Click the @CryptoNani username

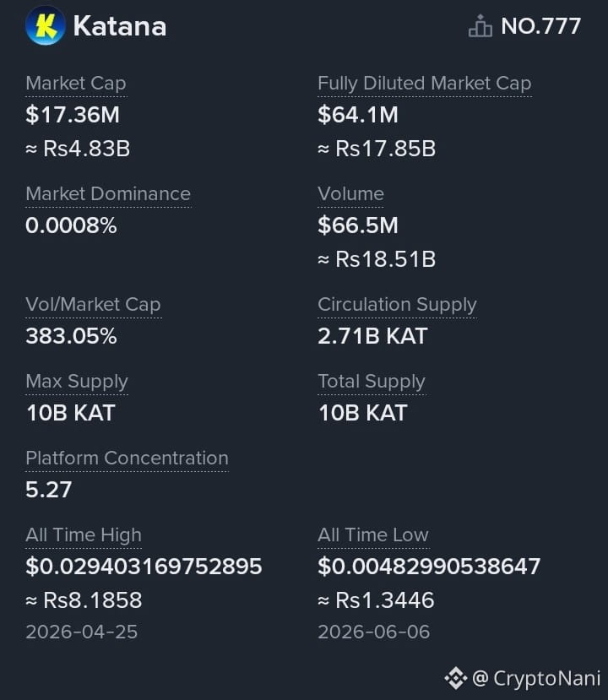[536, 678]
